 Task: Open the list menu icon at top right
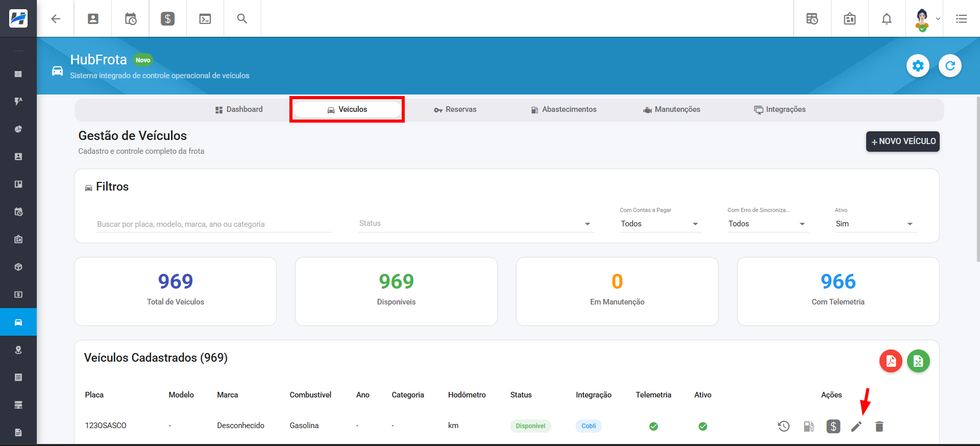coord(962,19)
